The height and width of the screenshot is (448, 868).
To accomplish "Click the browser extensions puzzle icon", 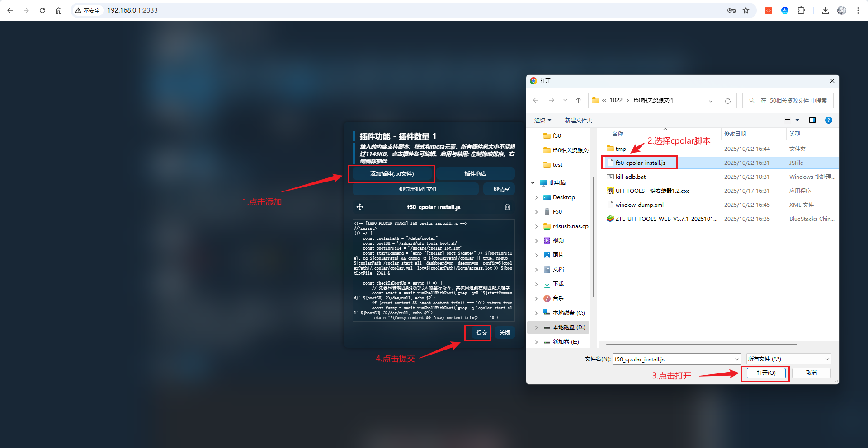I will (x=801, y=10).
